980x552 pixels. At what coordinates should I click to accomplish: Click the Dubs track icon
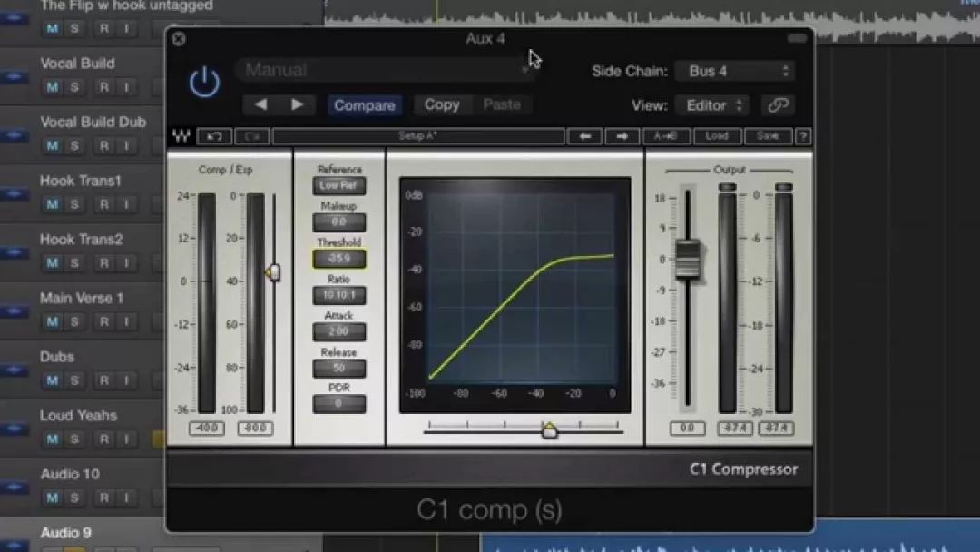coord(15,370)
